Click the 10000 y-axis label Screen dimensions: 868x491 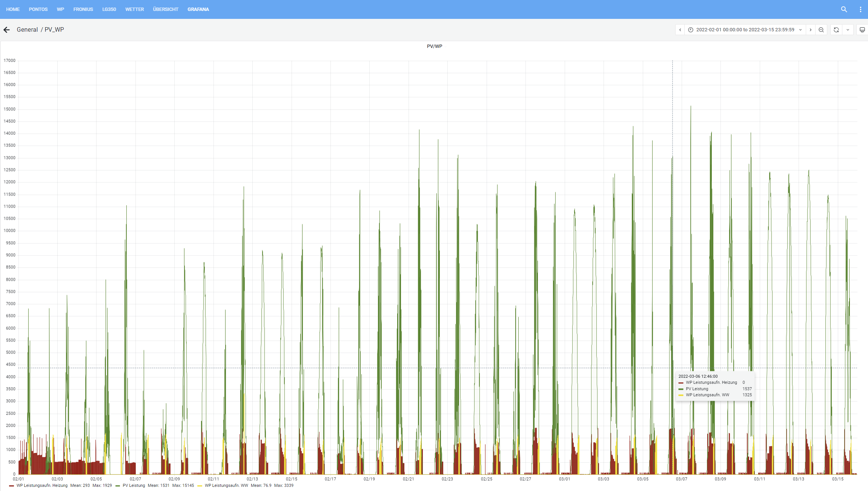(9, 231)
